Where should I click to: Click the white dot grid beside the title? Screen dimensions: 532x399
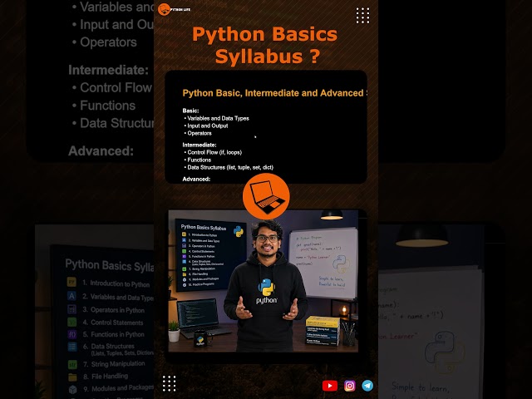362,16
